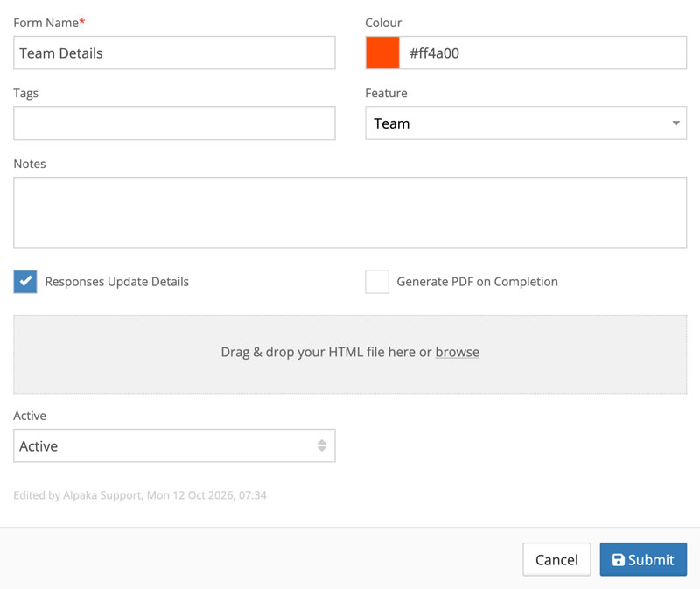The image size is (700, 589).
Task: Click the Form Name label
Action: (x=49, y=23)
